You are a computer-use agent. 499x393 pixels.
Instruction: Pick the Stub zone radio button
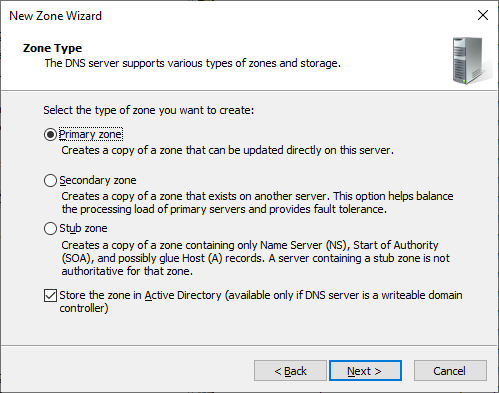[x=50, y=229]
